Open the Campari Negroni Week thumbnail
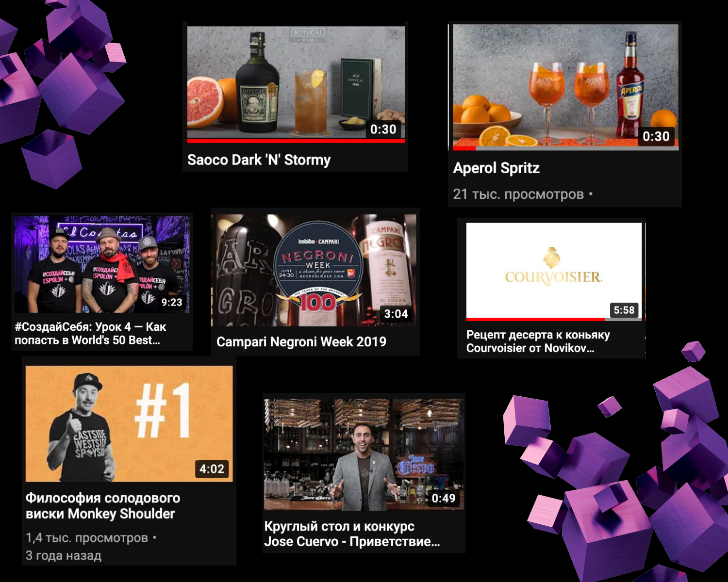728x582 pixels. click(315, 270)
